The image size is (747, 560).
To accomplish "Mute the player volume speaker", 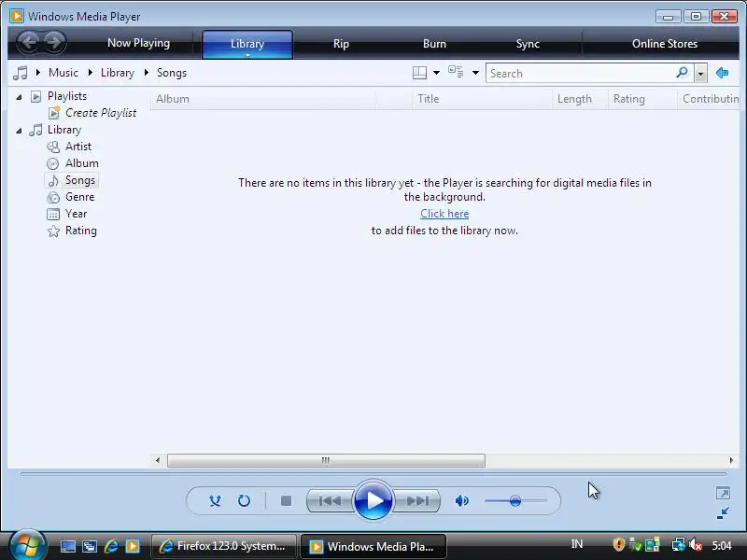I will pyautogui.click(x=461, y=500).
